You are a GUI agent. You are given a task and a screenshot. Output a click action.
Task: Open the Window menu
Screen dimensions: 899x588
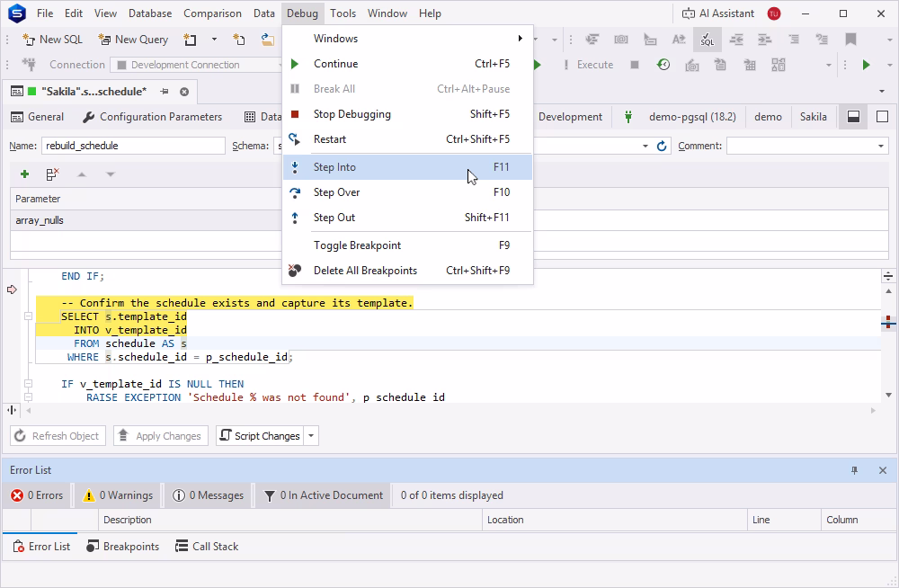[387, 13]
